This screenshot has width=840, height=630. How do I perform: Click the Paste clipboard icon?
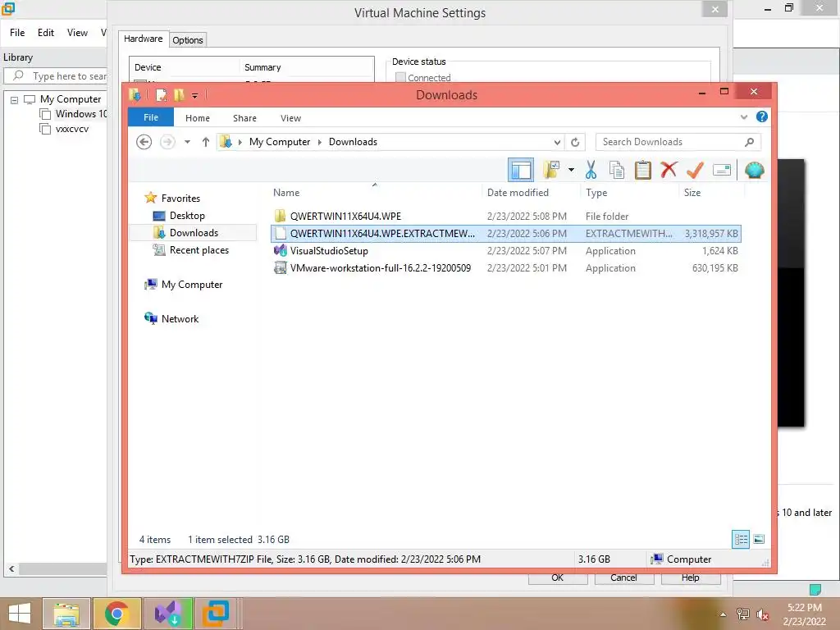coord(642,171)
